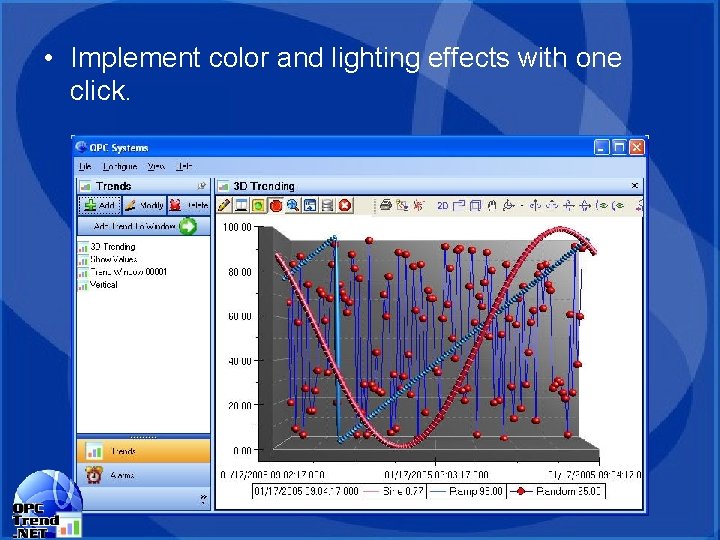Click the hand pan tool icon
This screenshot has height=540, width=720.
coord(492,205)
